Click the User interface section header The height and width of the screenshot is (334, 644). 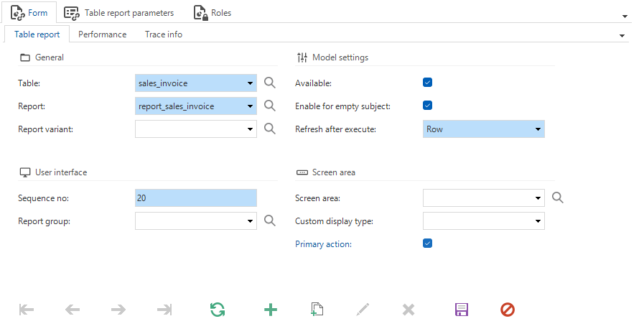pos(53,172)
